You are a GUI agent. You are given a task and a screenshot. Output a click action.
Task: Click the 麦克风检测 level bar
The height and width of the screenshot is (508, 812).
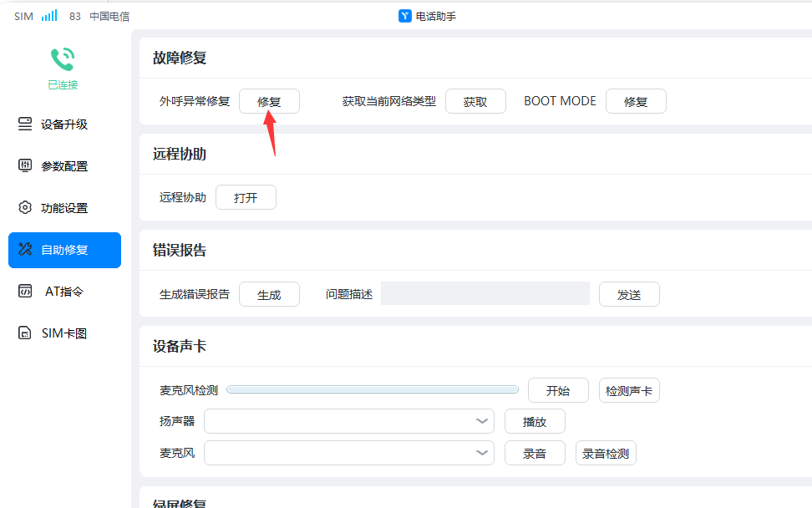(373, 389)
